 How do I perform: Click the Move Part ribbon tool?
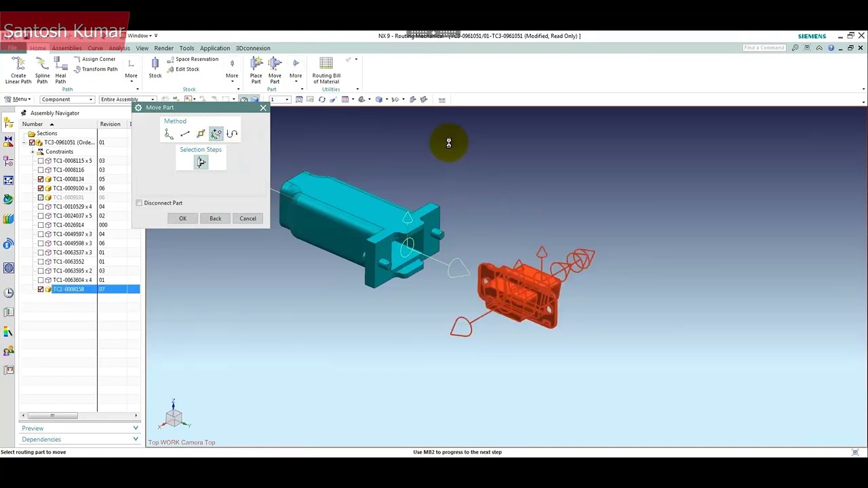[x=275, y=70]
